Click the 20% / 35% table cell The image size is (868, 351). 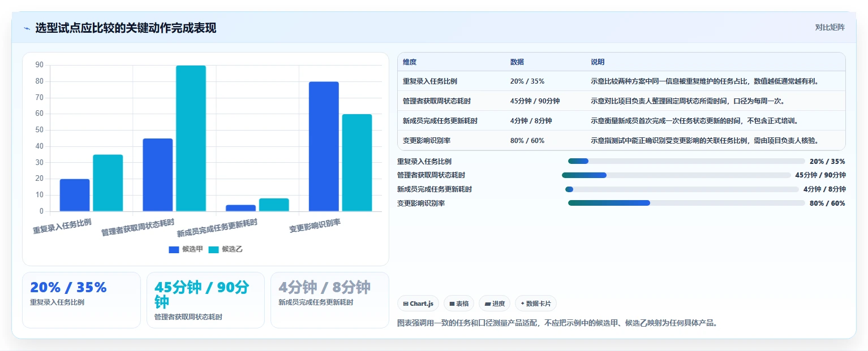pos(527,81)
